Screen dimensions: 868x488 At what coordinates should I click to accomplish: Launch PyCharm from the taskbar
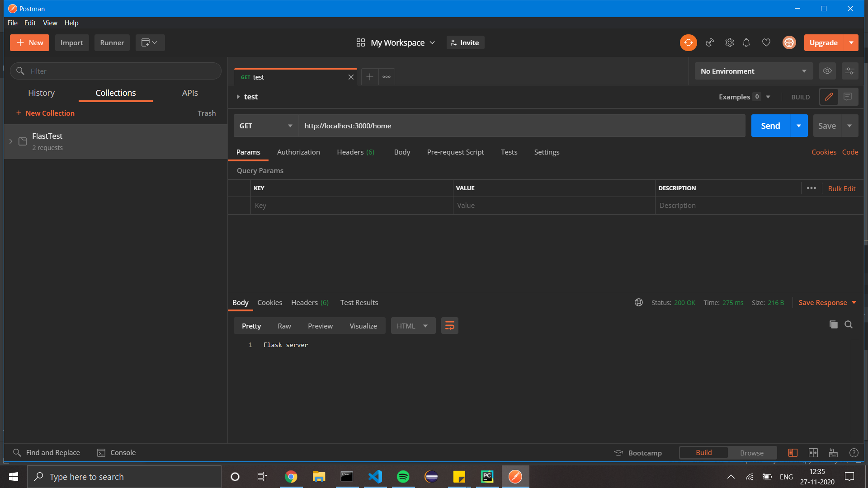[x=487, y=476]
